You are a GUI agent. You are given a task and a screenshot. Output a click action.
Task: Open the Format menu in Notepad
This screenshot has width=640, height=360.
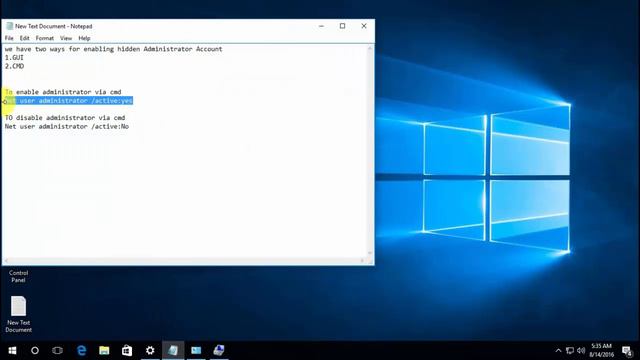pos(44,38)
